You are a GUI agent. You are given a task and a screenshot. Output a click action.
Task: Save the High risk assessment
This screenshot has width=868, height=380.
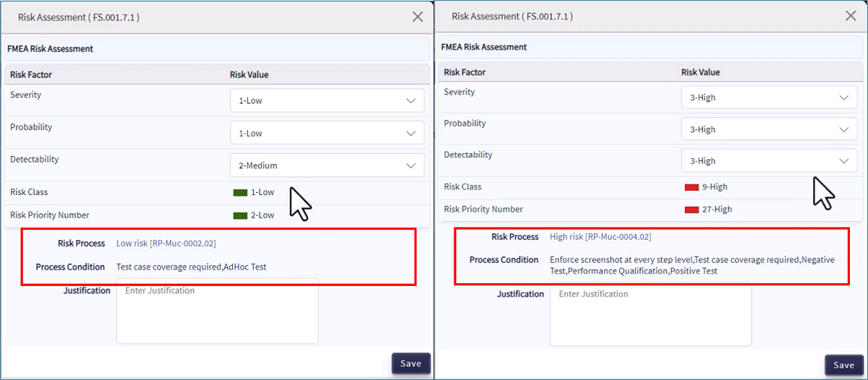pos(843,365)
